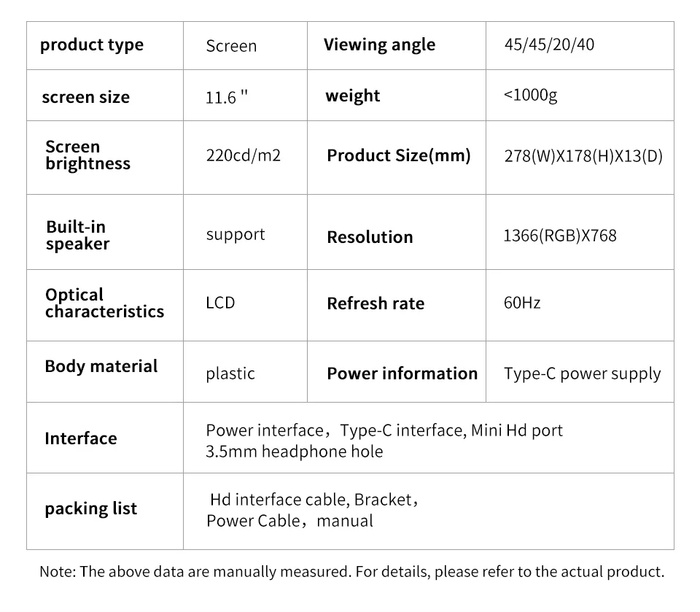Screen dimensions: 700x612
Task: Click the note about manually measured data
Action: click(x=351, y=571)
